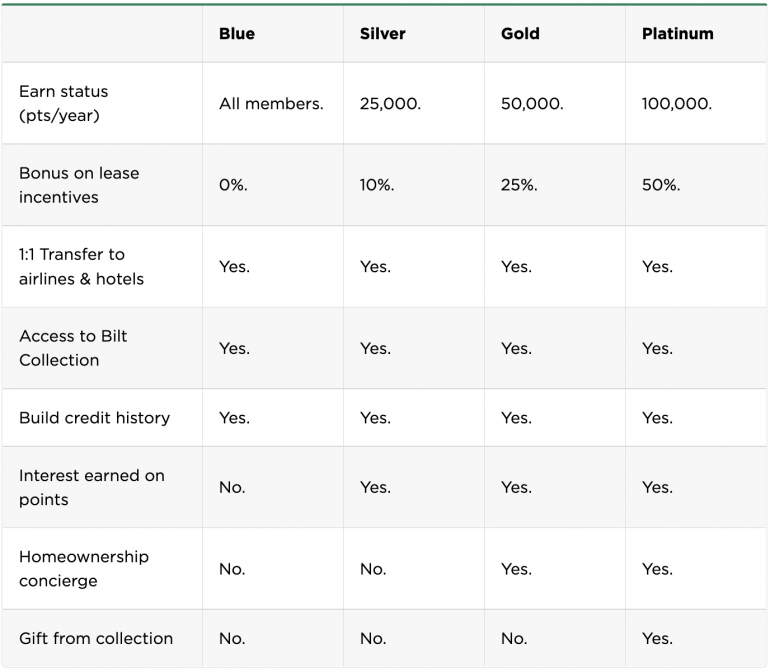Click the Blue column header
The width and height of the screenshot is (770, 672).
237,34
